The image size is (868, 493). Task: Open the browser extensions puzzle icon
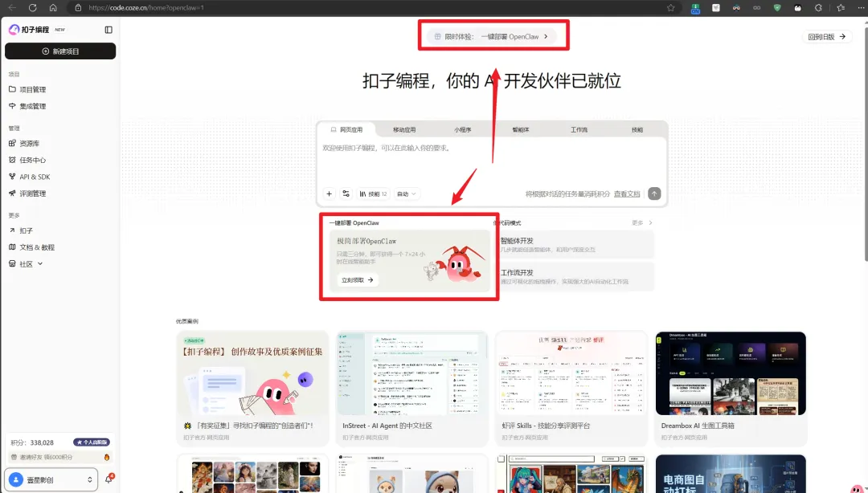(x=818, y=8)
